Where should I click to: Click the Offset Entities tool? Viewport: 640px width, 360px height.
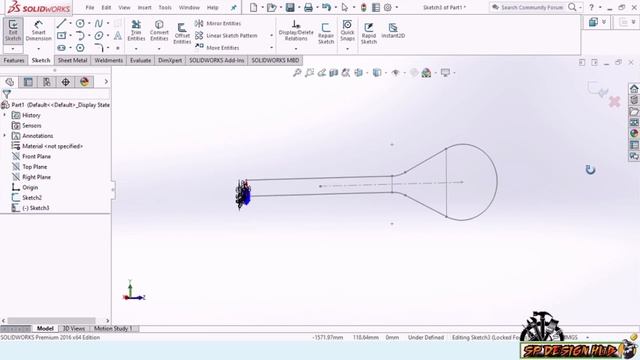click(182, 33)
